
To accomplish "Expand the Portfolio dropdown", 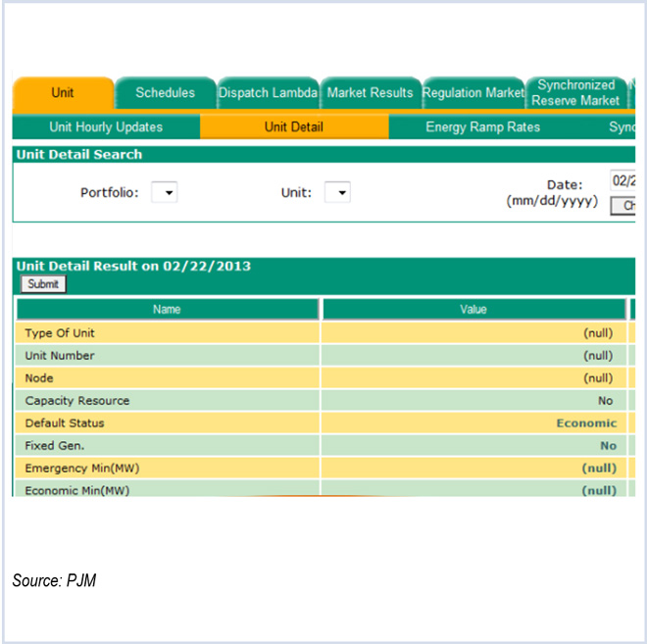I will tap(165, 193).
